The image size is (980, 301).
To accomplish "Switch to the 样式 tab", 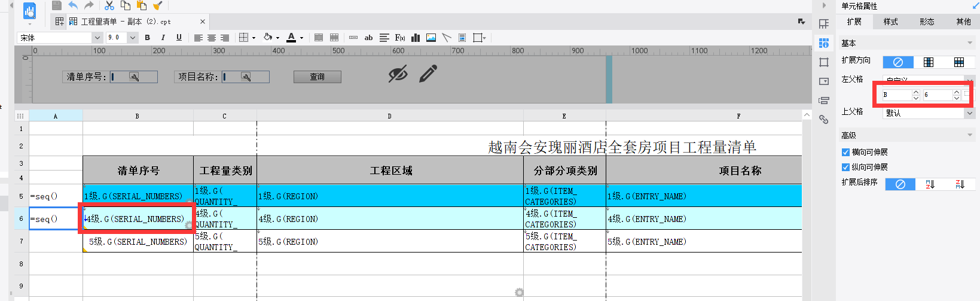I will click(x=891, y=22).
